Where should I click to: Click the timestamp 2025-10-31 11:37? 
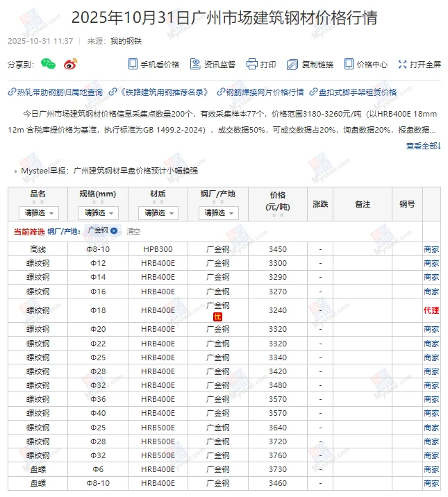tap(40, 41)
